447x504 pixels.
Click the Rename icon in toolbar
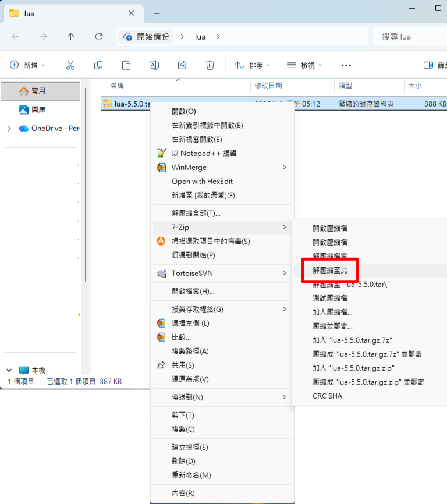point(154,65)
